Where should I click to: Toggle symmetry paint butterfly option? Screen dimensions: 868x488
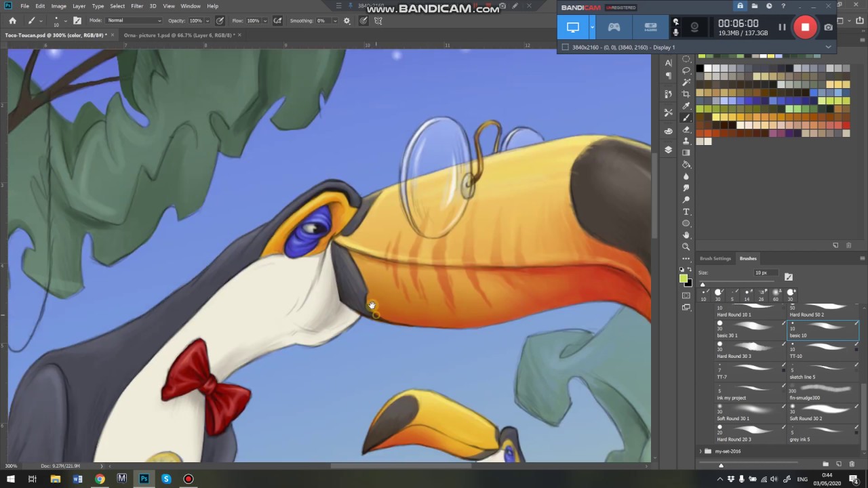(x=378, y=21)
